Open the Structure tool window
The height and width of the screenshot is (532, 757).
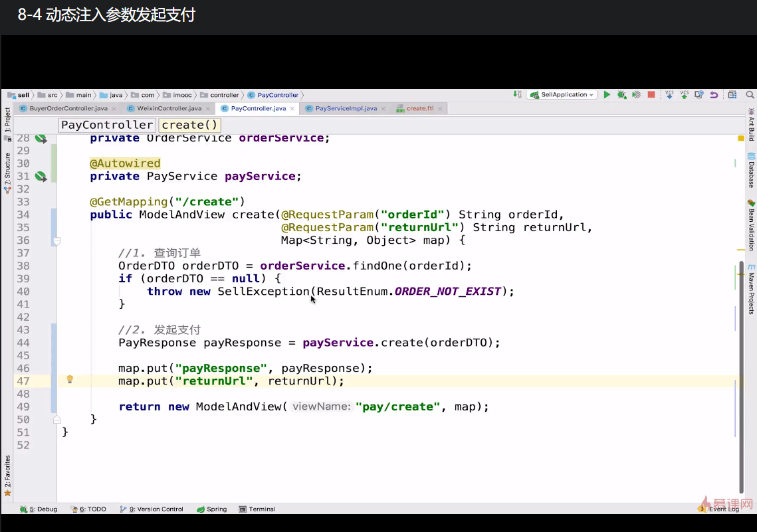pyautogui.click(x=7, y=173)
